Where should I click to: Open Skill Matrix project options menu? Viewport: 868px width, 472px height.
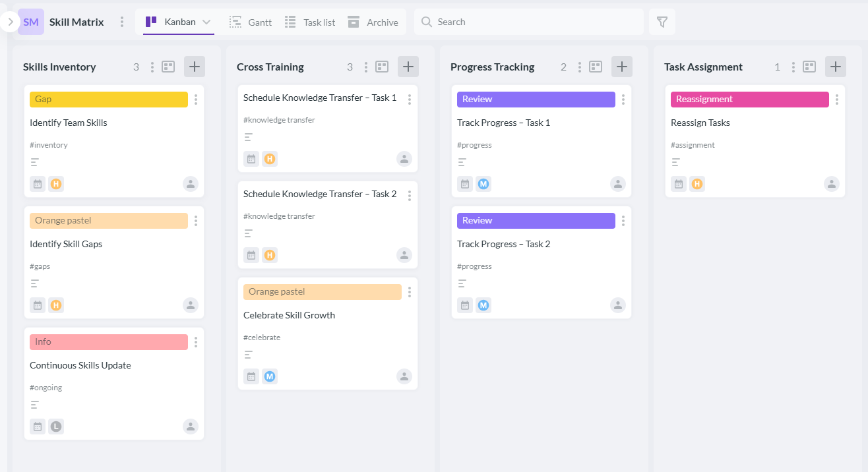(121, 22)
